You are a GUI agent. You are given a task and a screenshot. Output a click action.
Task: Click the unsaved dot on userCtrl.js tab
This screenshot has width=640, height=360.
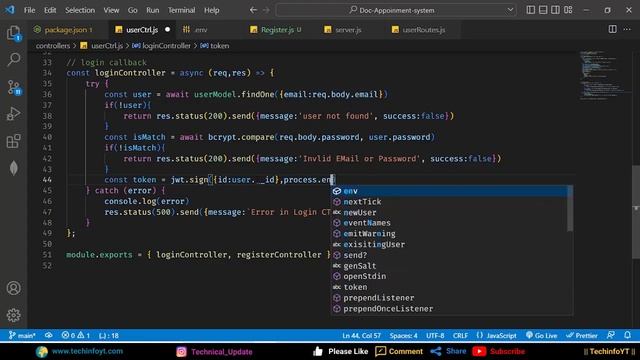pos(167,29)
